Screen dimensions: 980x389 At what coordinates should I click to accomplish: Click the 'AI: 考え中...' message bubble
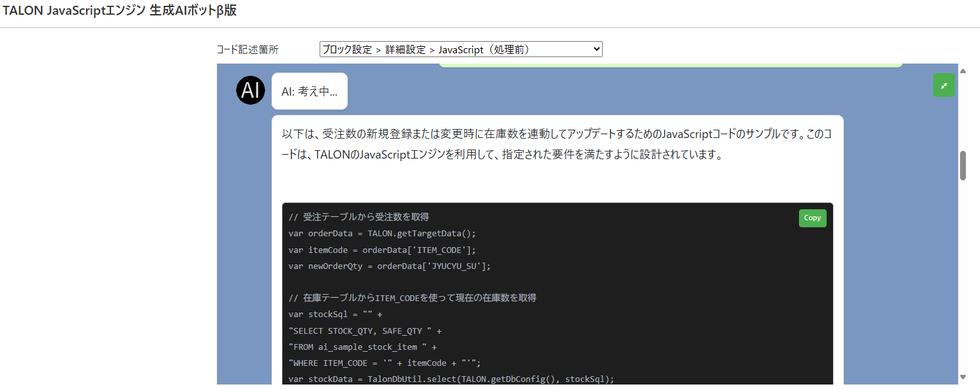[309, 91]
